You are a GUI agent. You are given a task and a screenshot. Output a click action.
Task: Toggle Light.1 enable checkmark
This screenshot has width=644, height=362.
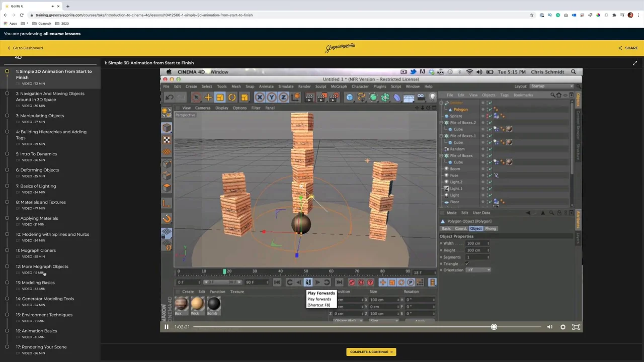491,189
